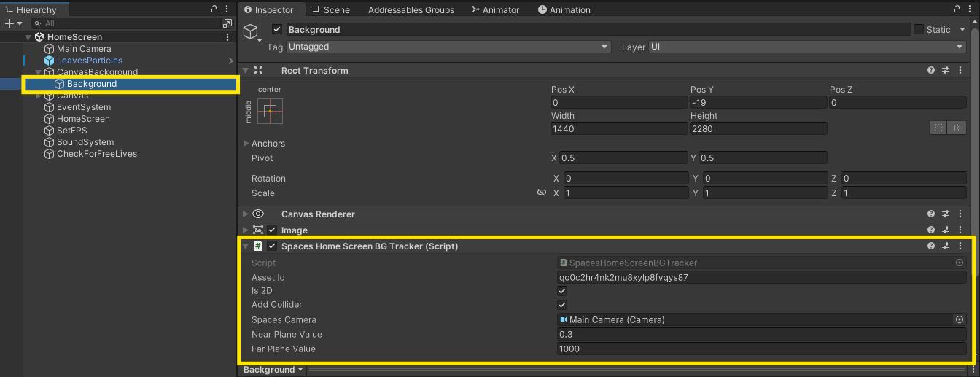Toggle the Add Collider checkbox
Screen dimensions: 980x377
pos(562,305)
